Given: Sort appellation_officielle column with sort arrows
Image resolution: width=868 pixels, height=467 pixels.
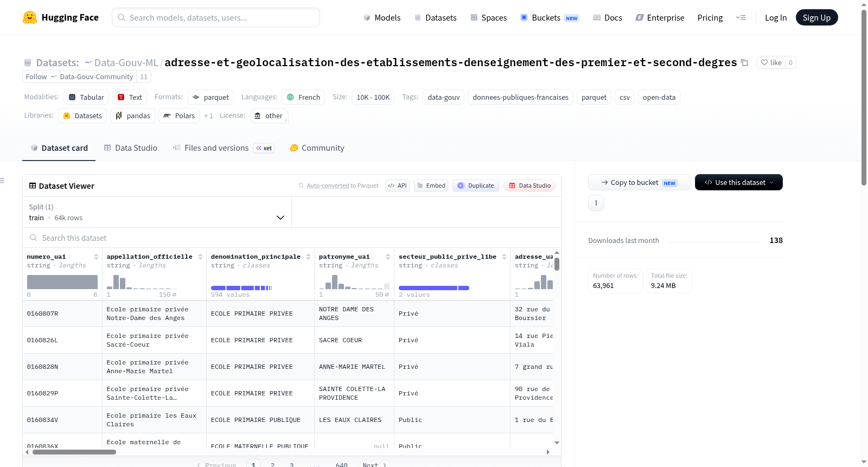Looking at the screenshot, I should (x=200, y=257).
